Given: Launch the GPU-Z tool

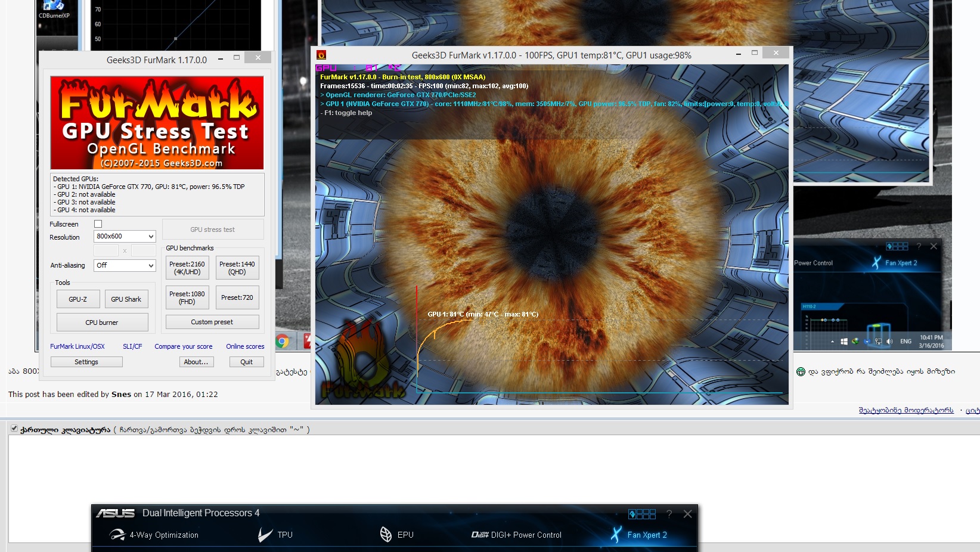Looking at the screenshot, I should pyautogui.click(x=78, y=299).
